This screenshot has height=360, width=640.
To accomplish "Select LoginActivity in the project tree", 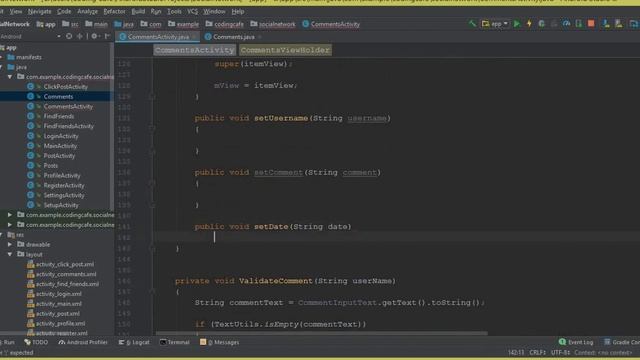I will [61, 136].
